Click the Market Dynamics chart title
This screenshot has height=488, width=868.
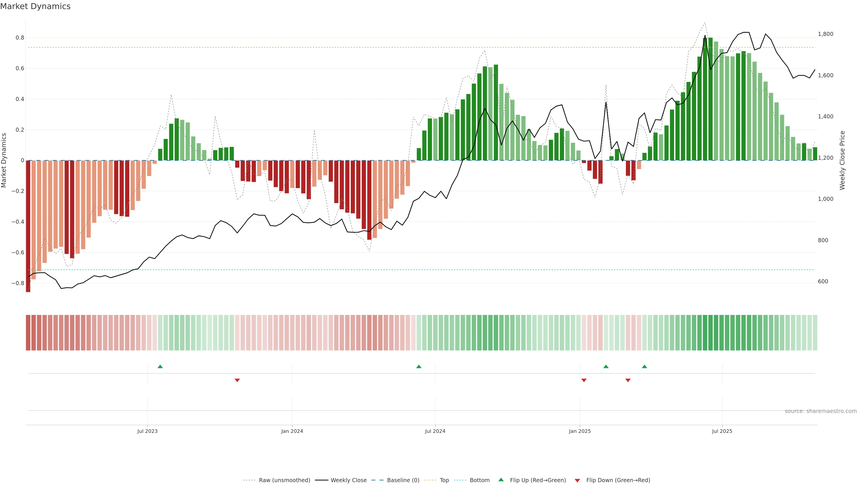coord(35,6)
